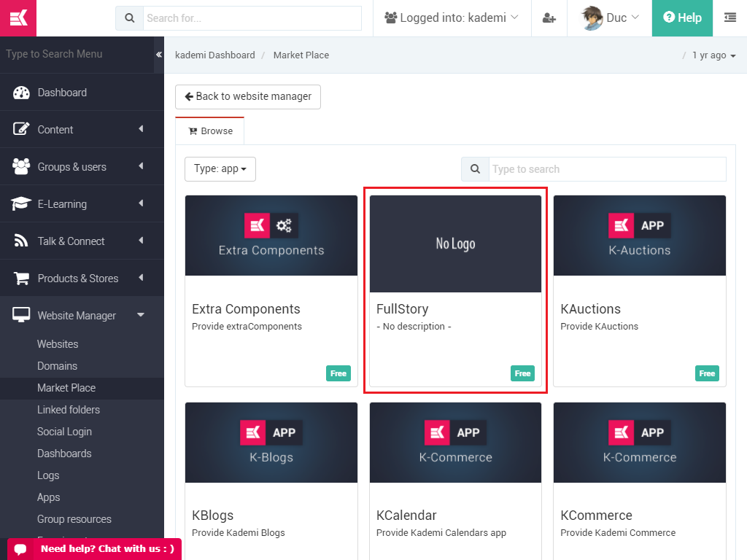Switch to the Browse tab
747x560 pixels.
[210, 131]
